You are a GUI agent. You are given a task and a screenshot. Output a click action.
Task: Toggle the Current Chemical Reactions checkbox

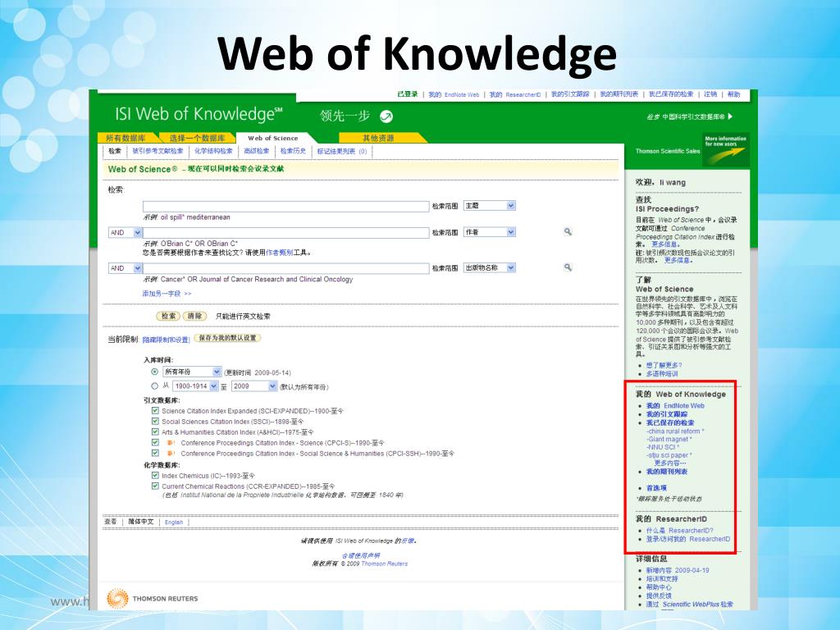[155, 486]
